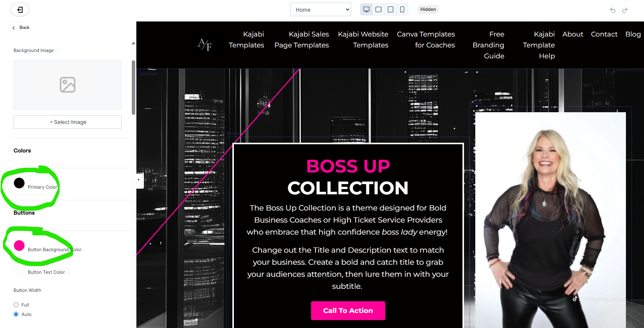Open the Select Image dropdown button

coord(67,122)
